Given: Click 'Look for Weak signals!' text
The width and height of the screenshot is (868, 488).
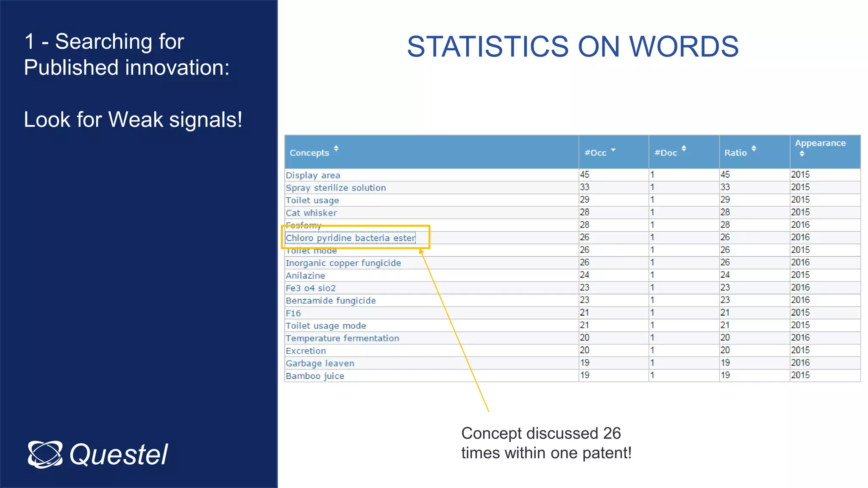Looking at the screenshot, I should [133, 119].
